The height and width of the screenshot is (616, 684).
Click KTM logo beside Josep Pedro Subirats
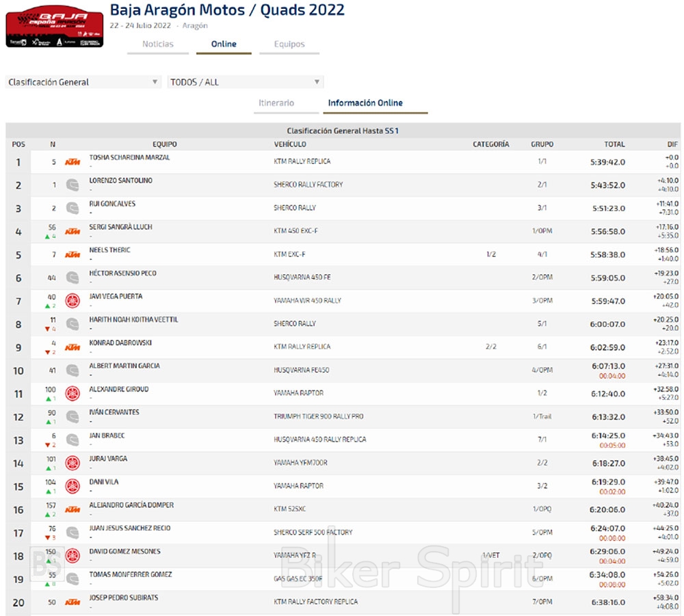pyautogui.click(x=72, y=602)
